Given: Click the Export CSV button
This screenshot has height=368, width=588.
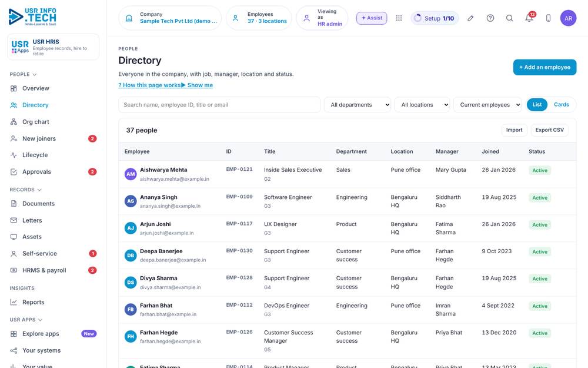Looking at the screenshot, I should point(549,130).
